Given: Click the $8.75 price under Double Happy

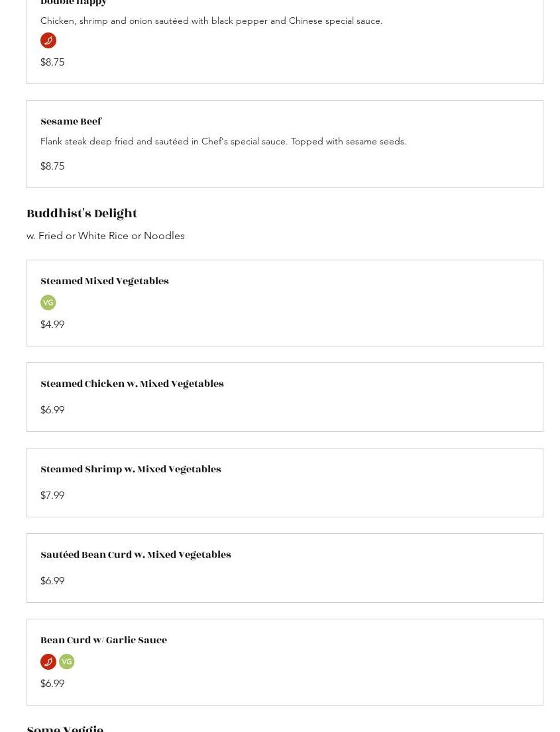Looking at the screenshot, I should [x=52, y=62].
